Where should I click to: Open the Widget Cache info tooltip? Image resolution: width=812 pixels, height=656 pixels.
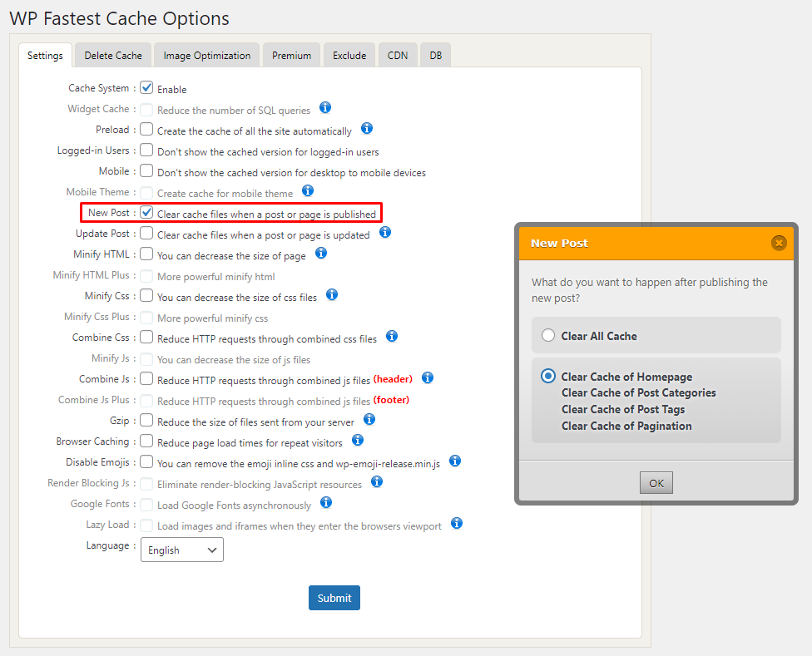[325, 108]
